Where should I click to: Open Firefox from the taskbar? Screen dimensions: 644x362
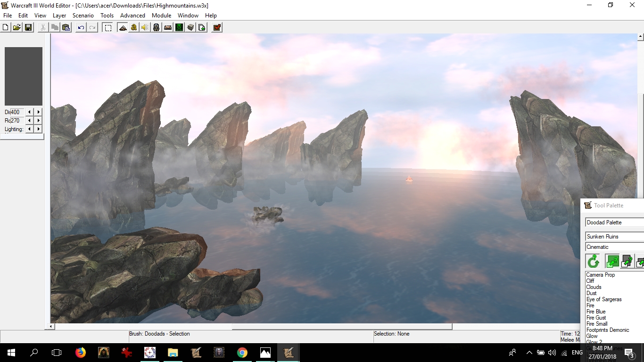pyautogui.click(x=81, y=353)
